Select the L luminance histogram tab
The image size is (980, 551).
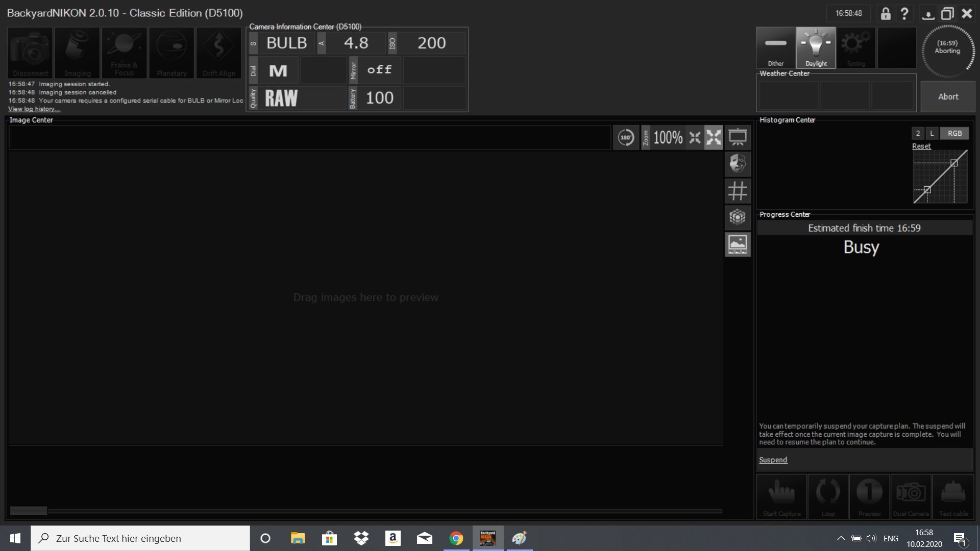click(x=932, y=133)
